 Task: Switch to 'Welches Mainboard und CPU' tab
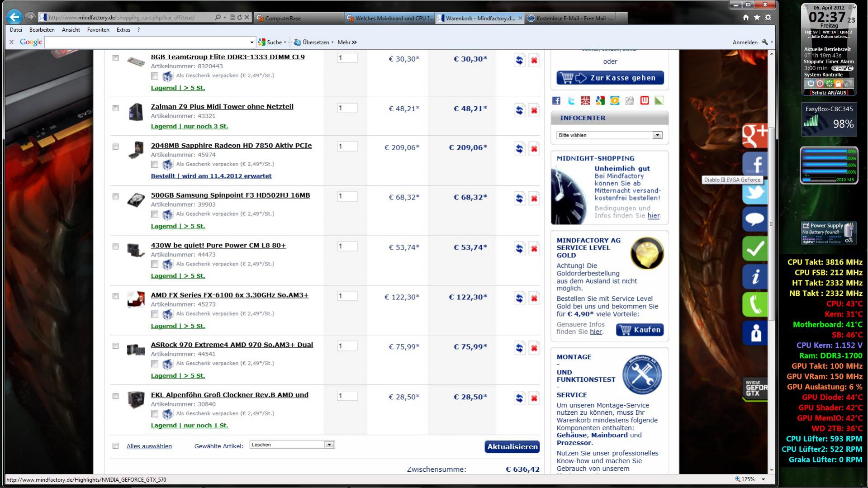point(389,18)
